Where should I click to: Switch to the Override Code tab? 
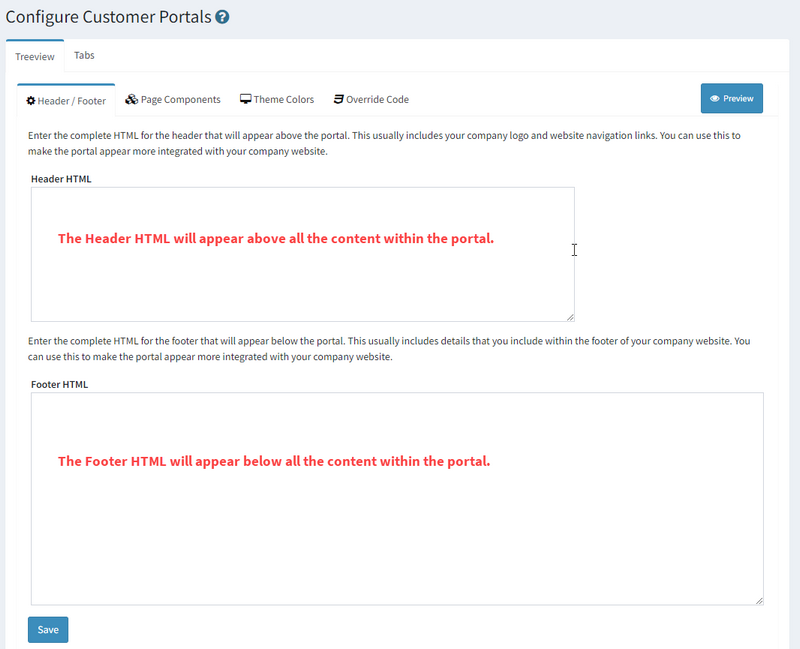pyautogui.click(x=377, y=100)
